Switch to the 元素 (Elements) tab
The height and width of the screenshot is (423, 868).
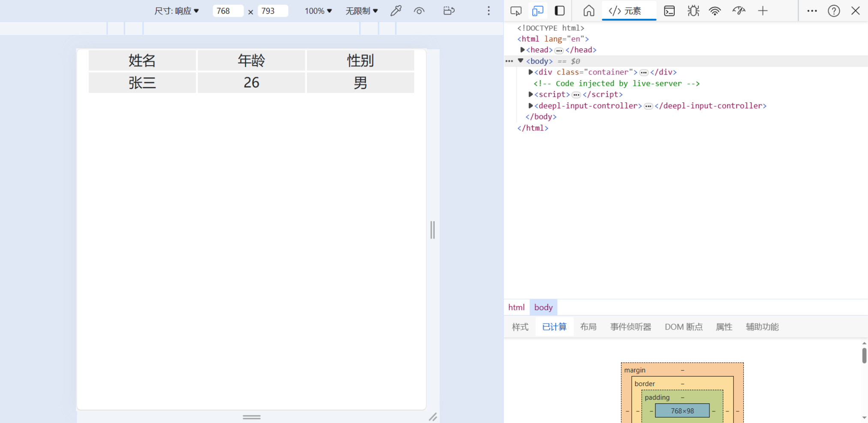(629, 11)
